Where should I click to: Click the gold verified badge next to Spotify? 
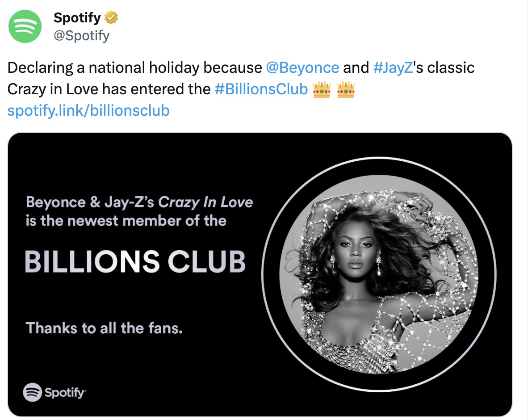point(111,18)
